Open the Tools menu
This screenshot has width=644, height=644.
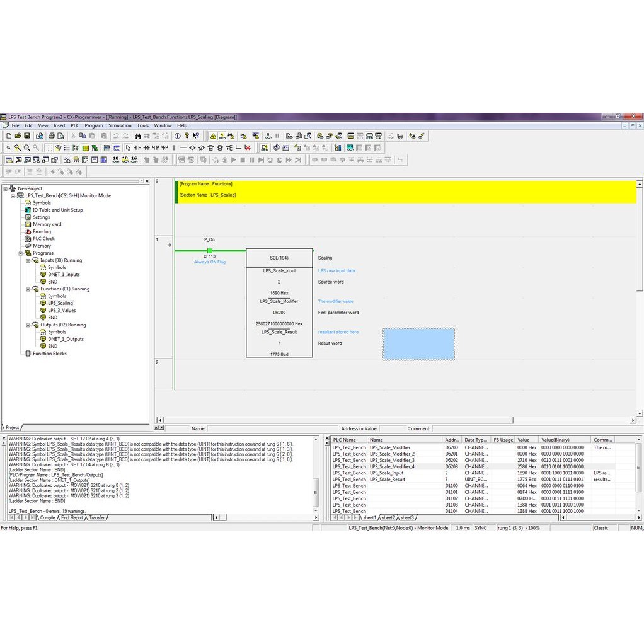coord(142,125)
